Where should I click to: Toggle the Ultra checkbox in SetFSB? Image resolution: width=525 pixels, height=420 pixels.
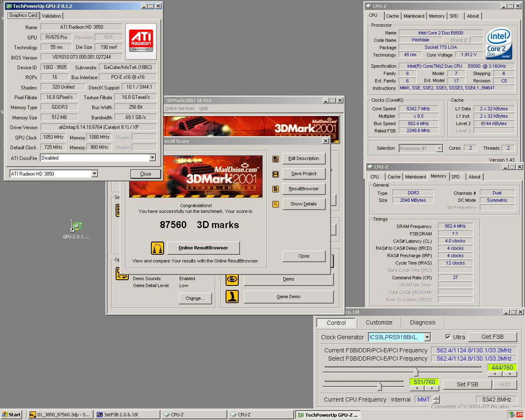(448, 337)
